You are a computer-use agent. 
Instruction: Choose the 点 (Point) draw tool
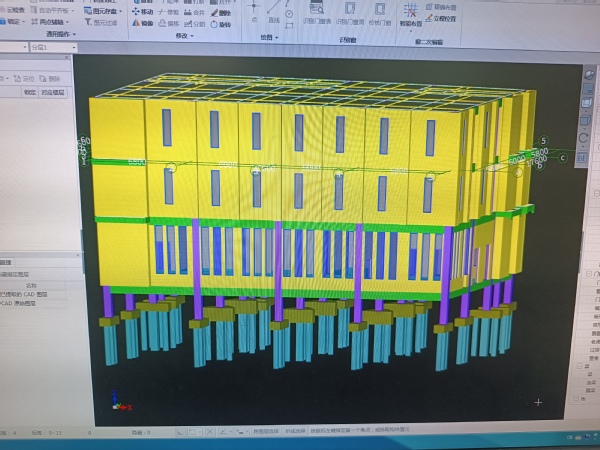254,17
